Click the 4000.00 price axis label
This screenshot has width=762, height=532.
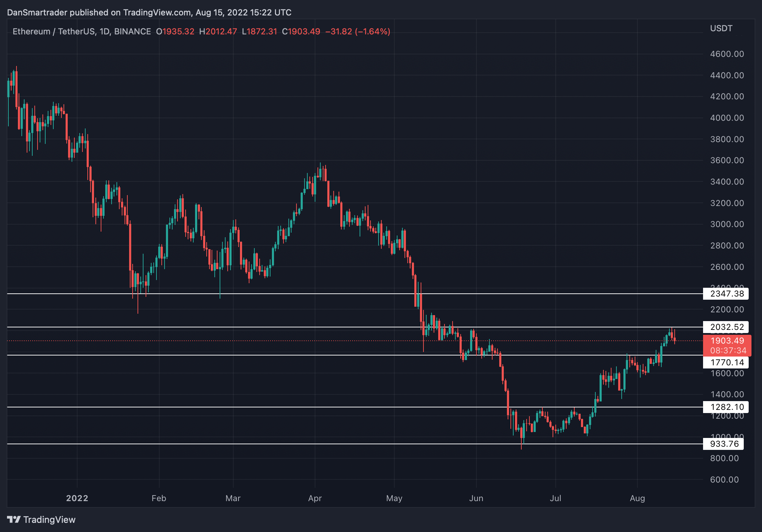pos(727,118)
